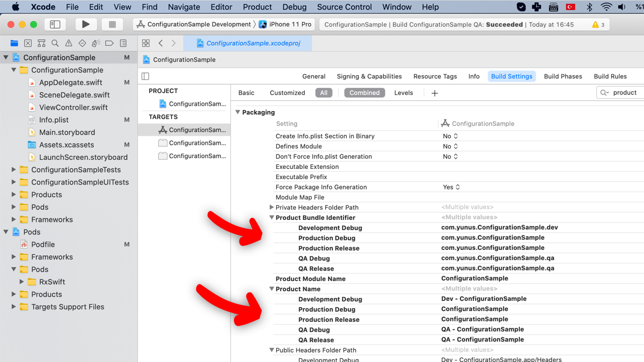This screenshot has width=644, height=362.
Task: Open the Editor menu
Action: [221, 7]
